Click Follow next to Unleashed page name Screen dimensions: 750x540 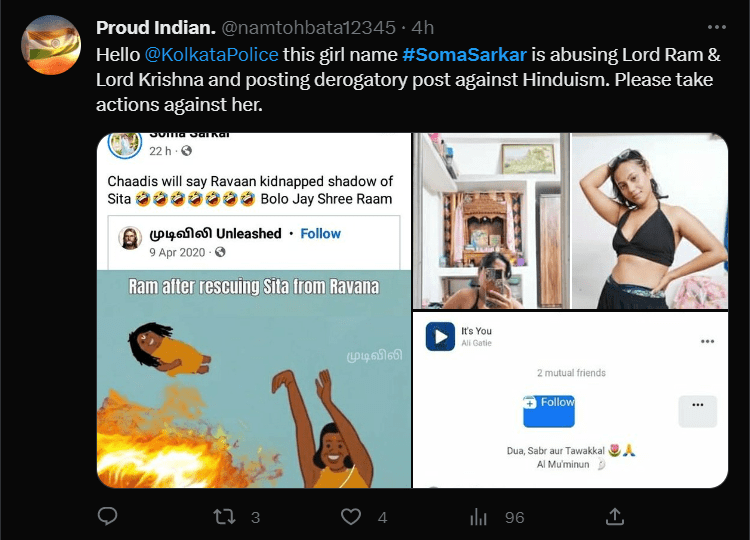pos(320,233)
